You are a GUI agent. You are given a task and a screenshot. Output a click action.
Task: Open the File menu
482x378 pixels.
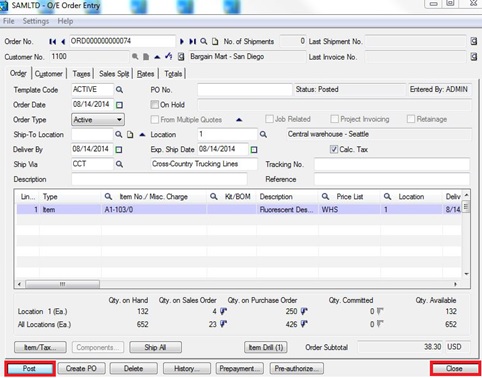click(9, 21)
